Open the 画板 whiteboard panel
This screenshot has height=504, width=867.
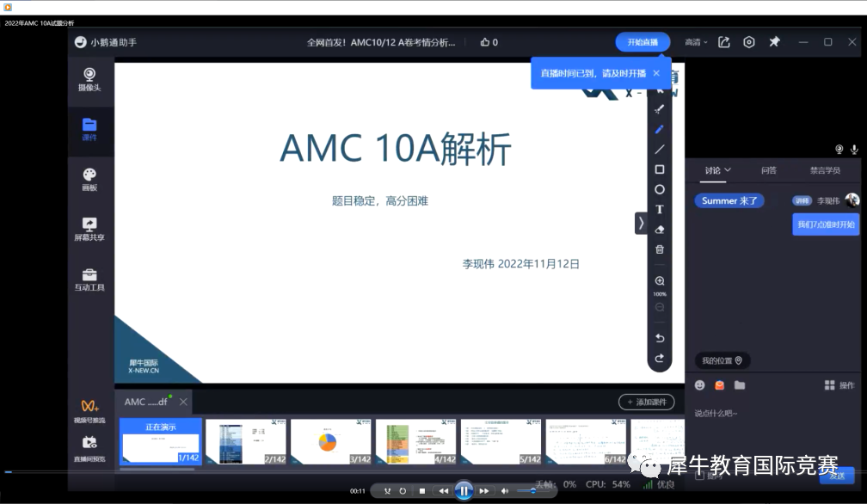[x=89, y=179]
